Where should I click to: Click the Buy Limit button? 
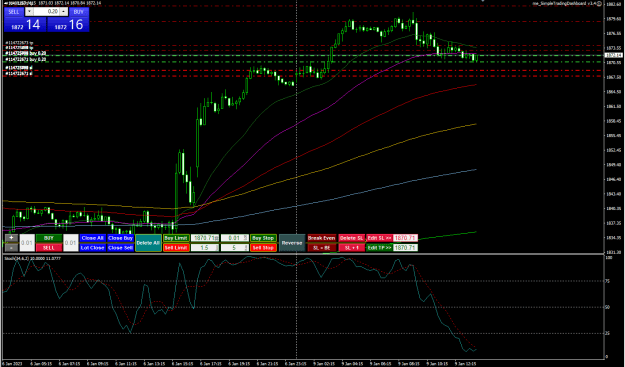click(x=176, y=238)
